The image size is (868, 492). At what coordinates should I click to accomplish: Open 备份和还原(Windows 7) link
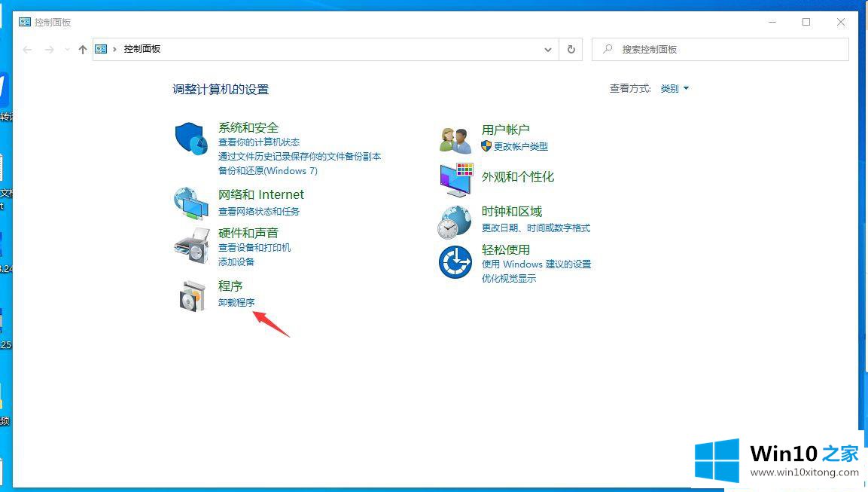click(x=268, y=171)
